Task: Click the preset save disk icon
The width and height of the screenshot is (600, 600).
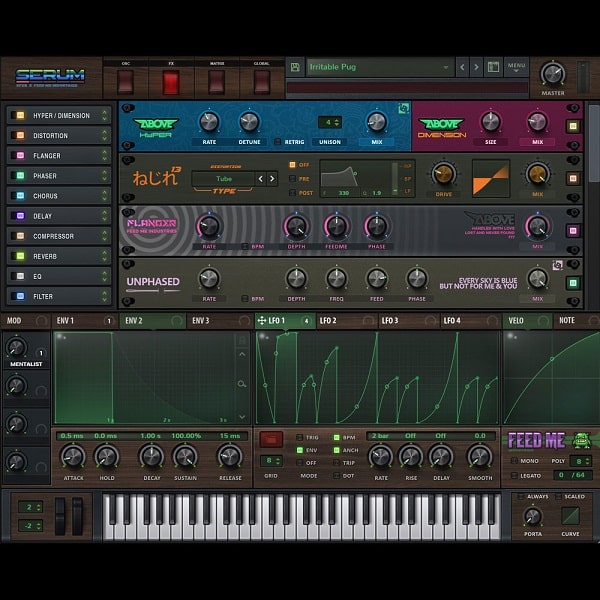Action: [295, 68]
